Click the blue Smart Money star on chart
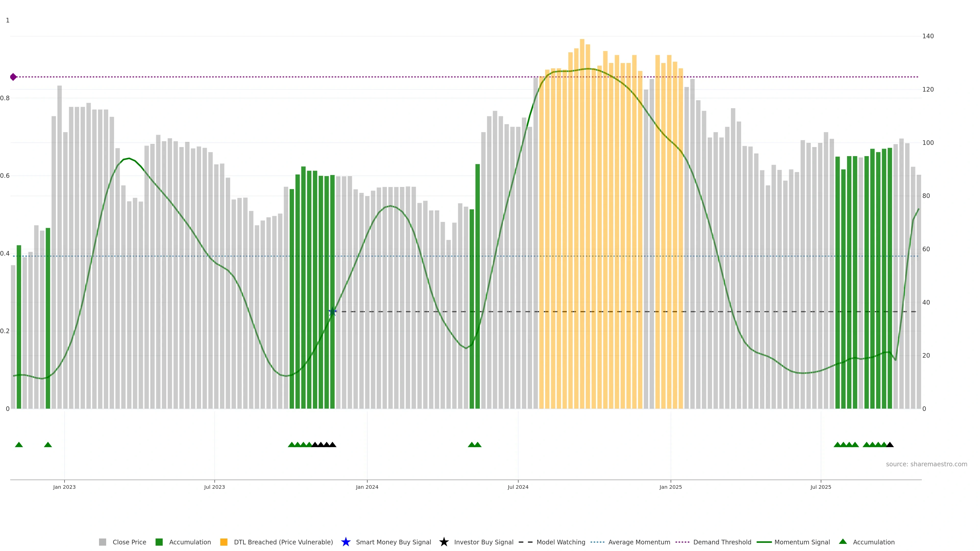Image resolution: width=980 pixels, height=551 pixels. tap(333, 311)
